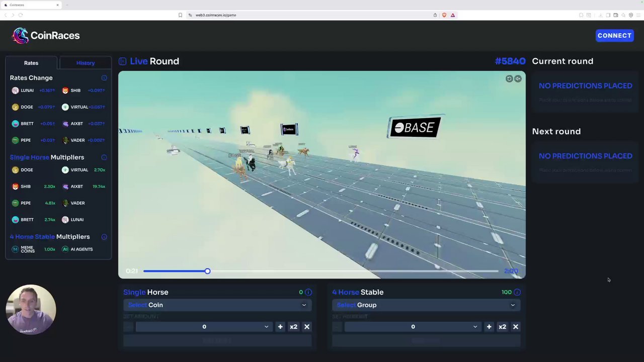Click LUNAI coin icon in Rates Change

pos(15,90)
